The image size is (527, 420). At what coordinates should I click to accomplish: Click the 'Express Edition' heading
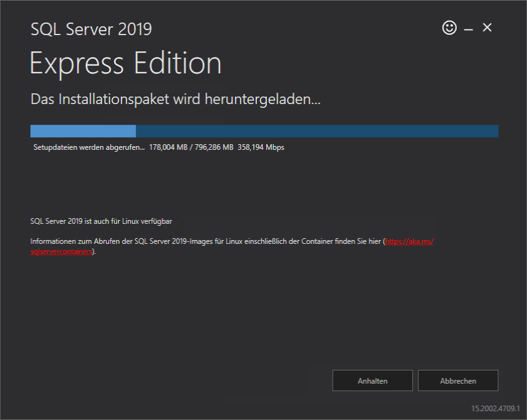126,63
